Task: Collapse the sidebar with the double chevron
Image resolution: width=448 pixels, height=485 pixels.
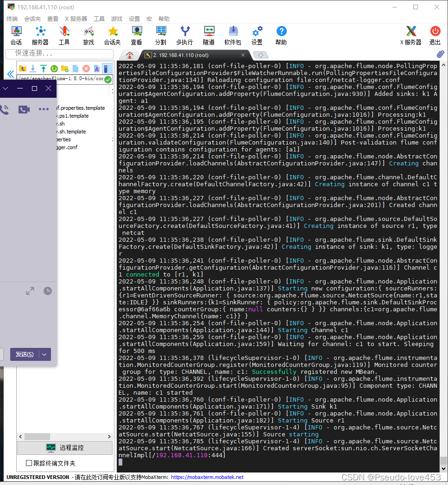Action: coord(10,73)
